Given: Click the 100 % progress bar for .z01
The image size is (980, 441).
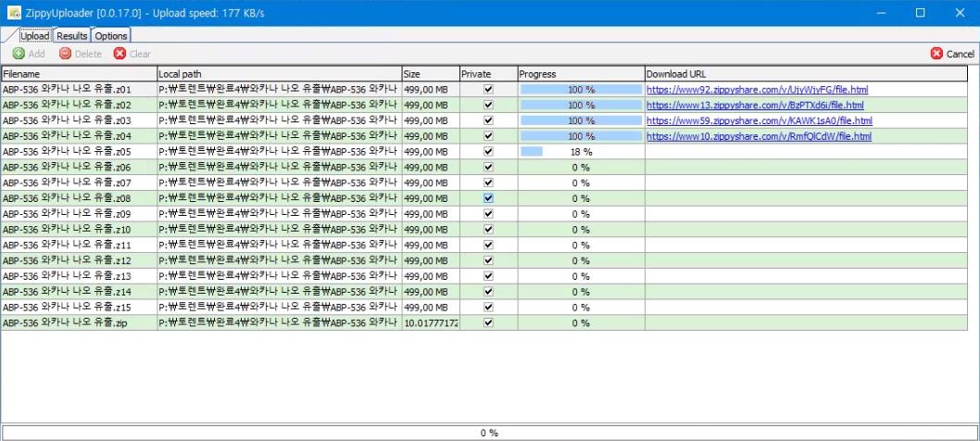Looking at the screenshot, I should point(582,90).
